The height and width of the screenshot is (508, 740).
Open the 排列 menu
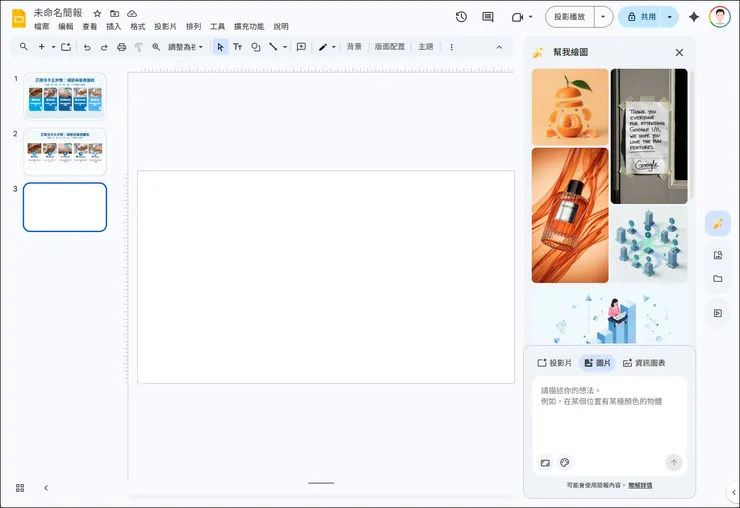click(193, 26)
